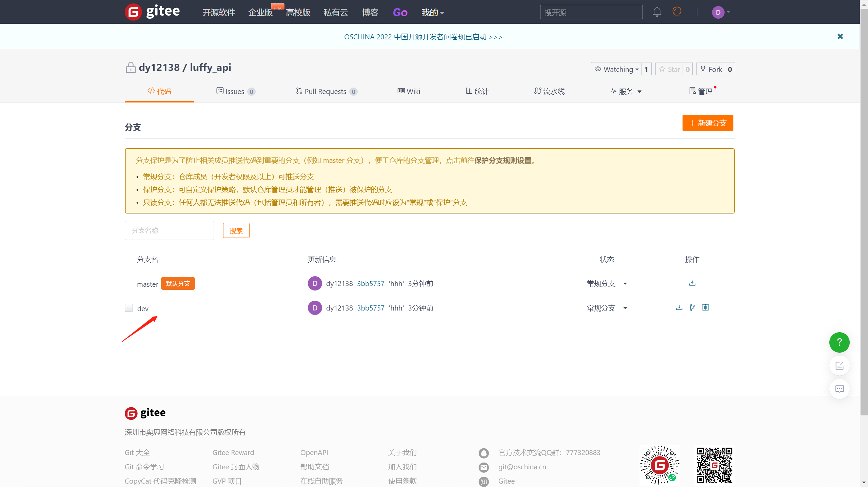Open the green help question-mark button

(x=839, y=342)
